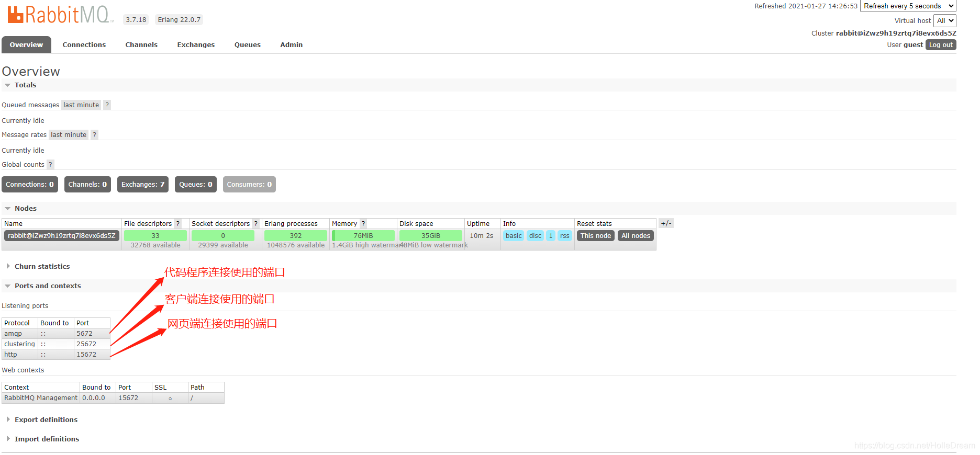Viewport: 980px width, 455px height.
Task: Click Queues: 0 count button
Action: pyautogui.click(x=196, y=184)
